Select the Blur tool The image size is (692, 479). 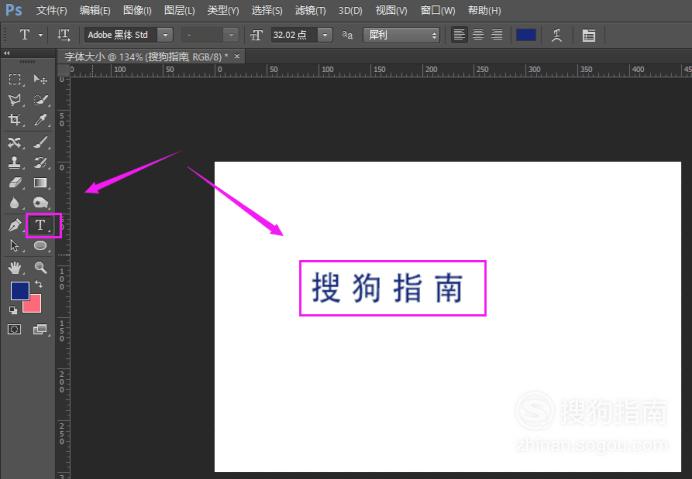[15, 203]
